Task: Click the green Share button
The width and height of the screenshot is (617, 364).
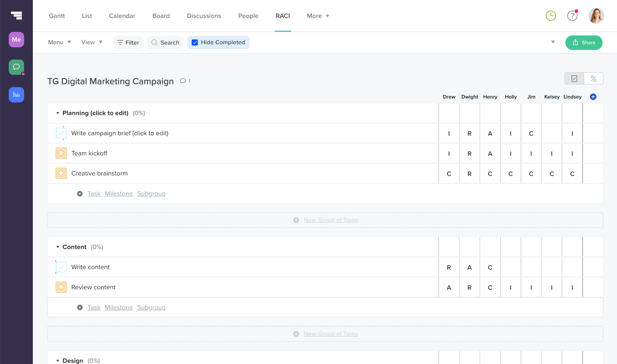Action: (x=584, y=42)
